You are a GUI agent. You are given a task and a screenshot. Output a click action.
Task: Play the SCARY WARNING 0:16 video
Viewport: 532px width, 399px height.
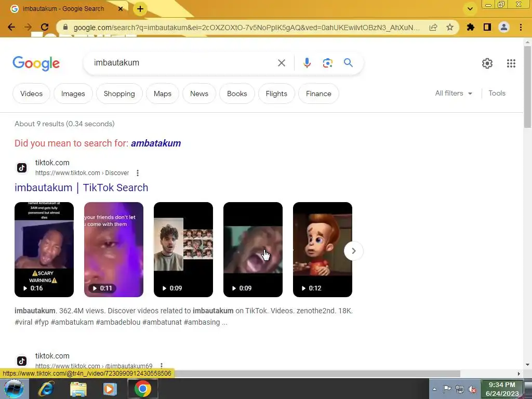click(44, 249)
